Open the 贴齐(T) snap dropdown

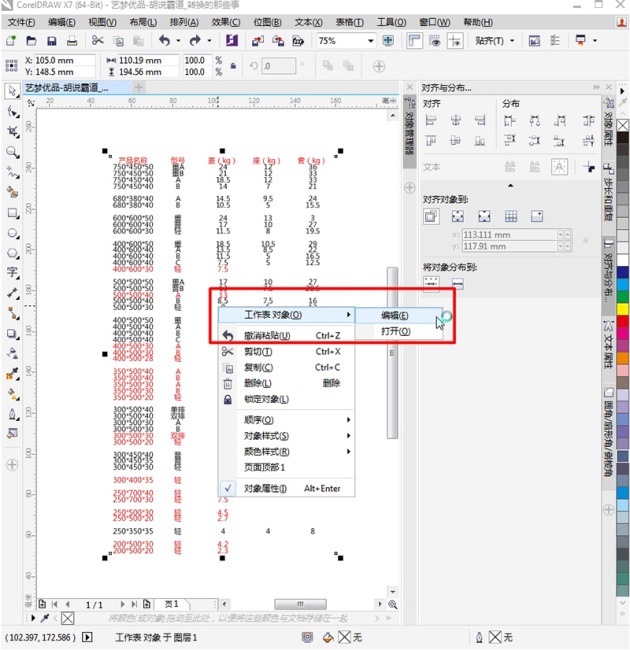[512, 41]
